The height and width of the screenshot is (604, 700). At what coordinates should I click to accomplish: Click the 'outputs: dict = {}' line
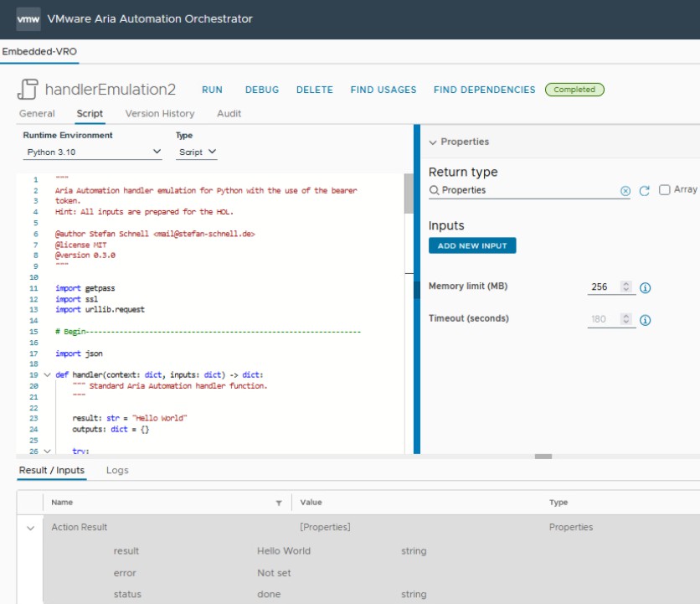tap(111, 430)
